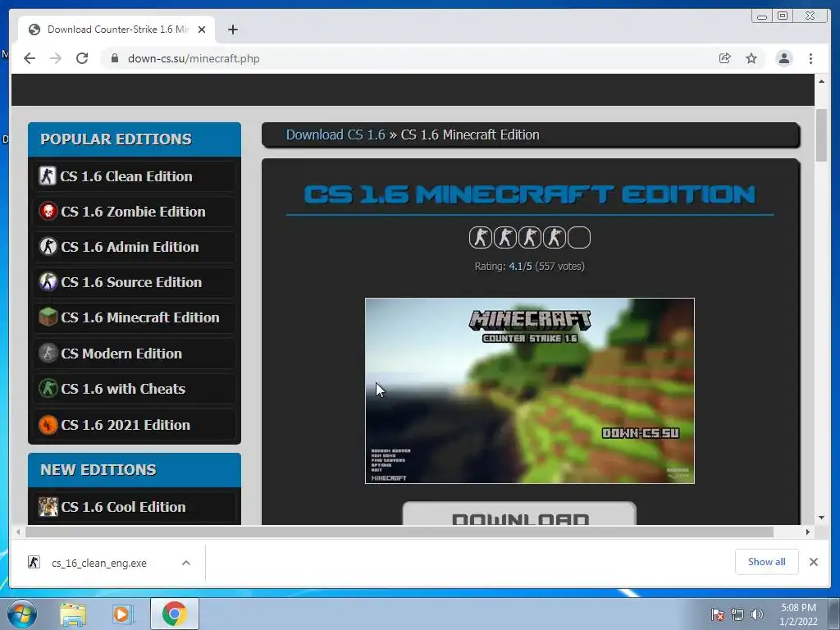The width and height of the screenshot is (840, 630).
Task: Open the volume speaker tray icon
Action: click(756, 614)
